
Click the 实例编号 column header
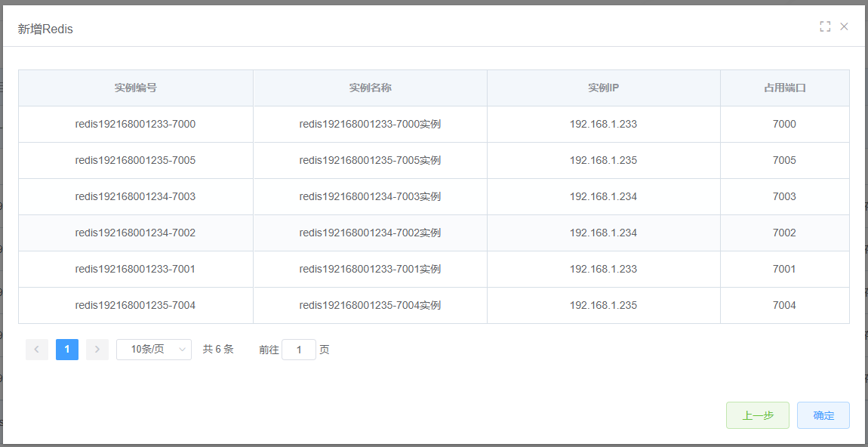pyautogui.click(x=136, y=88)
